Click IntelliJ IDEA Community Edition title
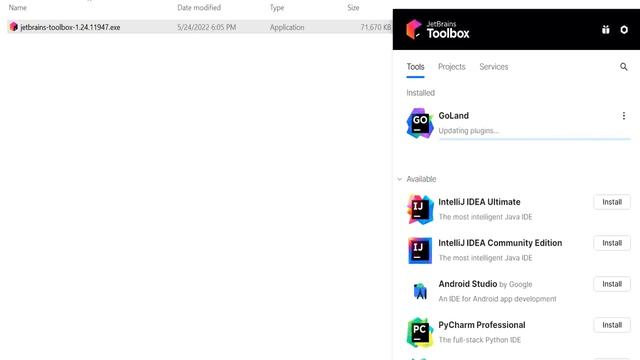 point(500,243)
